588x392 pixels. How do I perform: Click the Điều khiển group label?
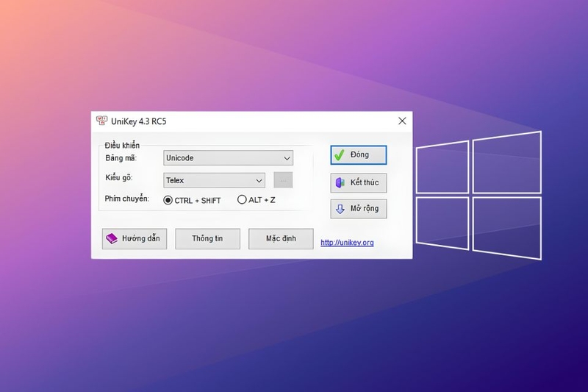[122, 146]
